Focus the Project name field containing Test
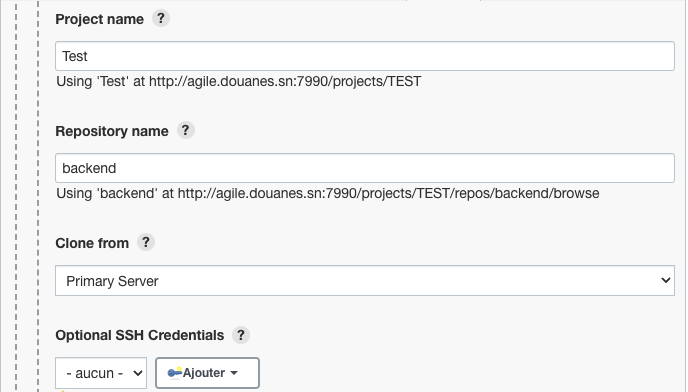This screenshot has width=688, height=392. (x=365, y=56)
